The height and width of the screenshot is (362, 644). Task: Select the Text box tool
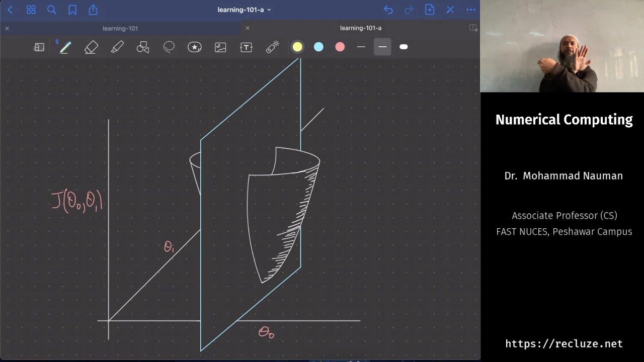pos(247,47)
